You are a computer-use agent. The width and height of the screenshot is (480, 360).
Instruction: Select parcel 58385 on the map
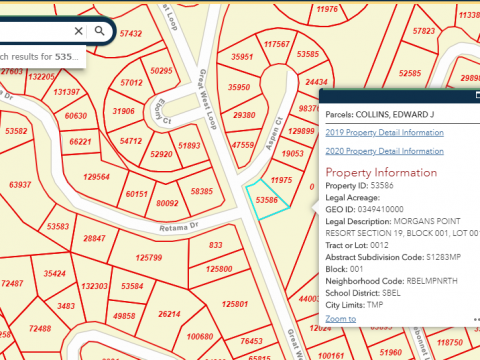(201, 191)
